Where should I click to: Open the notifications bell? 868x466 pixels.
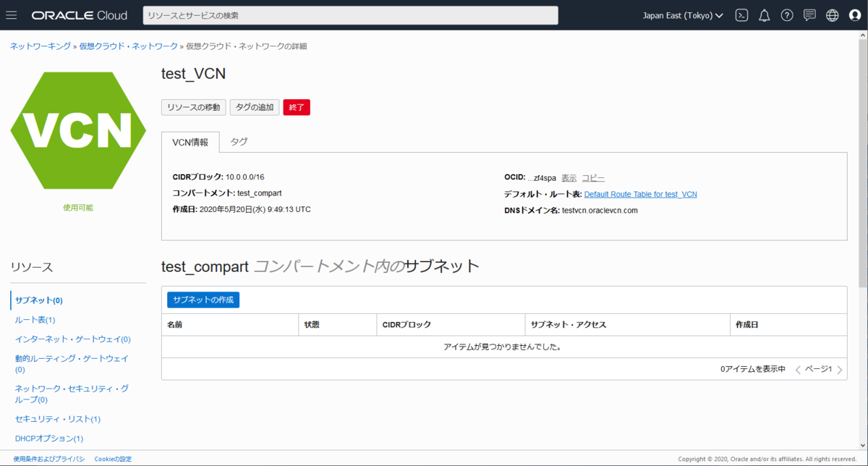click(x=764, y=15)
